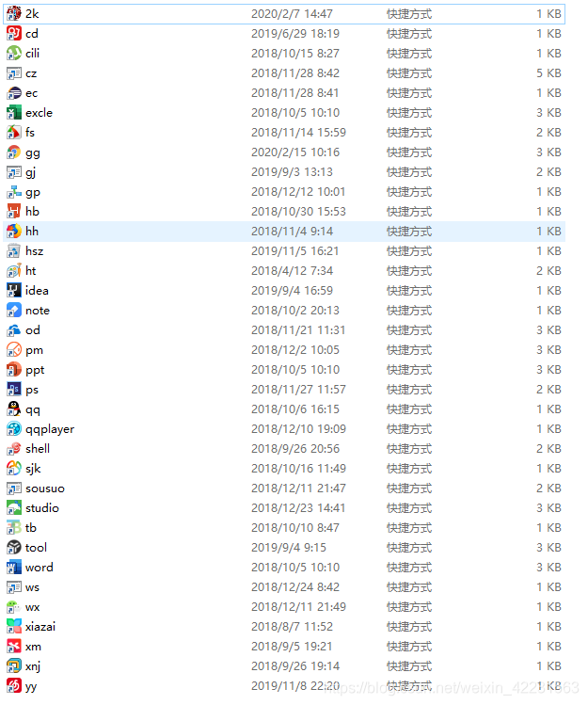
Task: Click the cd shortcut icon
Action: point(14,33)
